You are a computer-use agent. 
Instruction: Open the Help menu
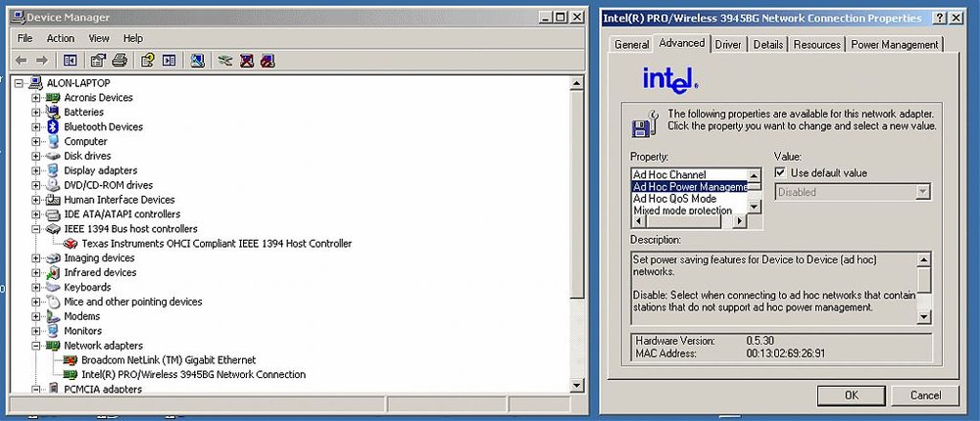[x=133, y=38]
